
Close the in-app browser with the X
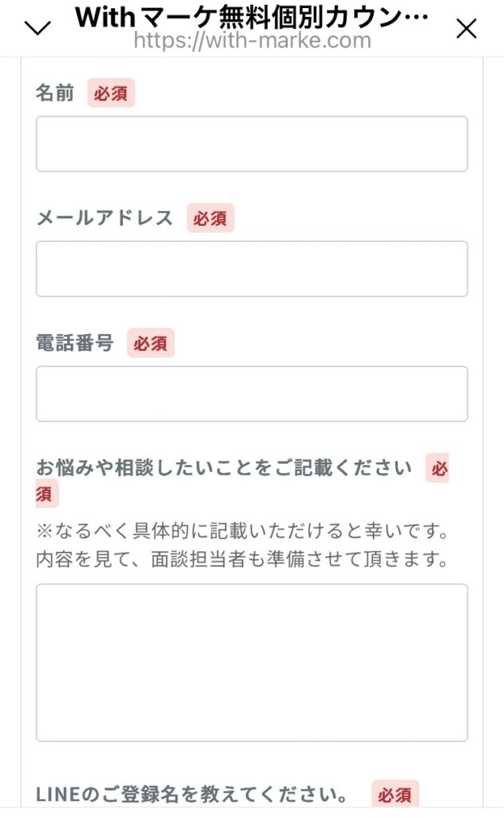(x=466, y=29)
